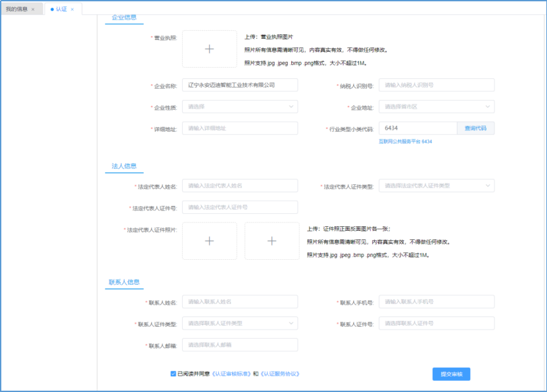Click the 查询代码 button
Screen dimensions: 547x392
point(475,128)
